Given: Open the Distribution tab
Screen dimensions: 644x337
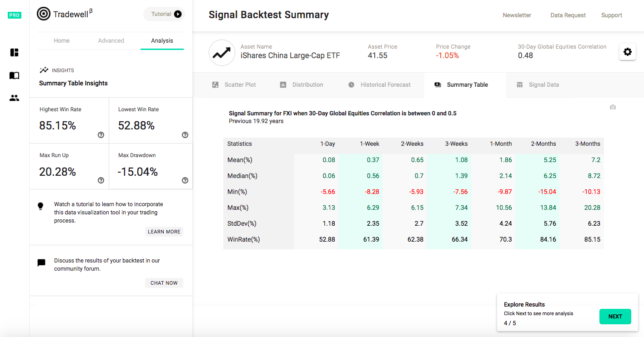Looking at the screenshot, I should click(x=302, y=85).
